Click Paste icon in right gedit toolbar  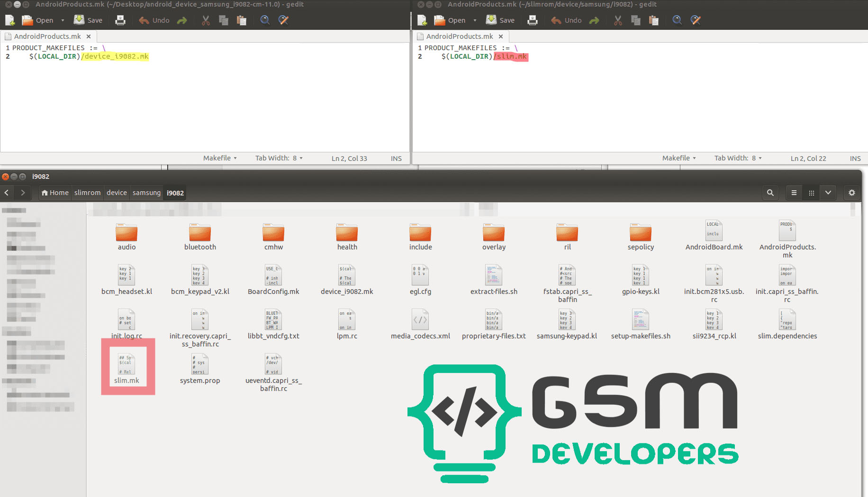coord(654,20)
